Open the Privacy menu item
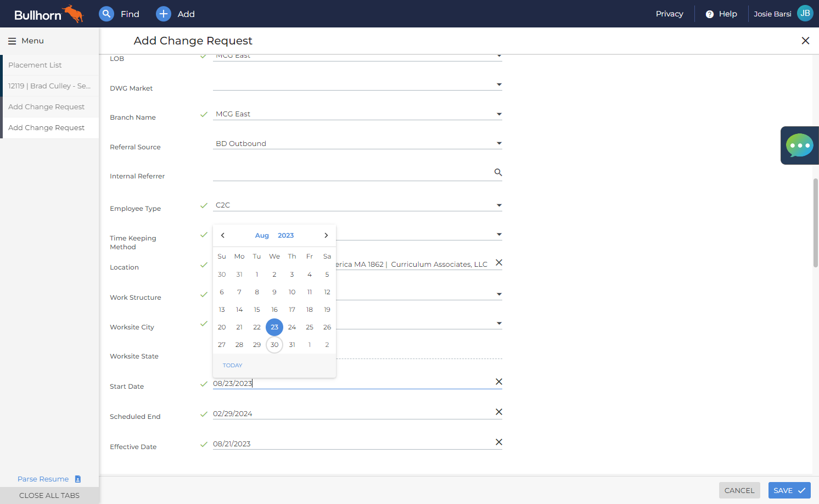819x504 pixels. [670, 14]
